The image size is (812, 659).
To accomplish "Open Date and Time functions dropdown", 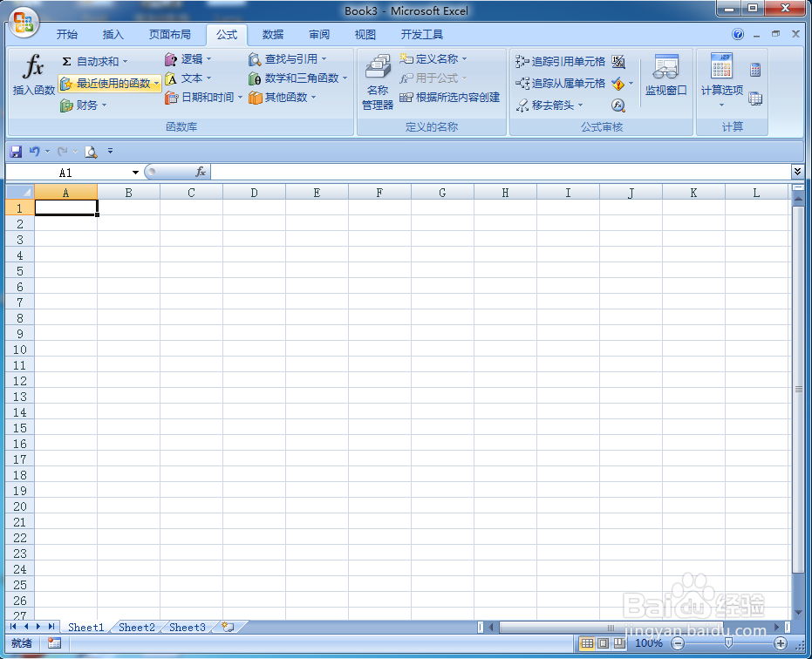I will [x=203, y=98].
